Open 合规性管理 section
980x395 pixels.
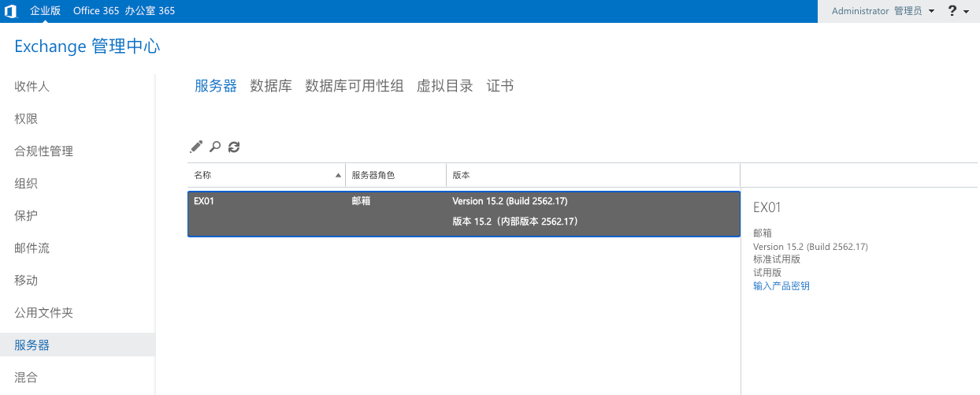pyautogui.click(x=44, y=151)
